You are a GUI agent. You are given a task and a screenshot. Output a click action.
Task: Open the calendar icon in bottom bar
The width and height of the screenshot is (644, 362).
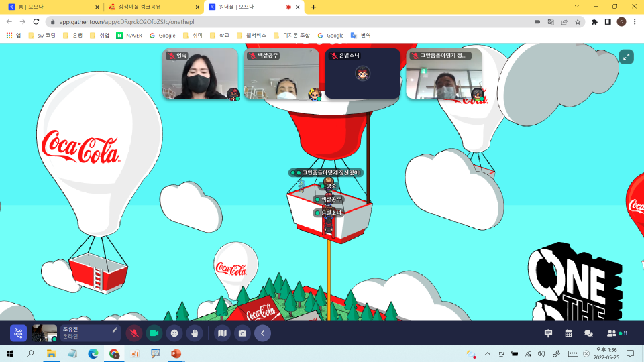pyautogui.click(x=568, y=333)
